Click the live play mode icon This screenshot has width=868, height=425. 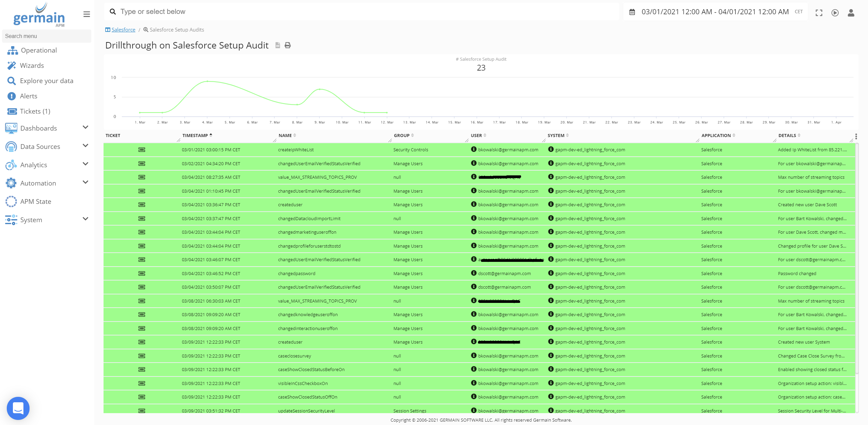835,13
